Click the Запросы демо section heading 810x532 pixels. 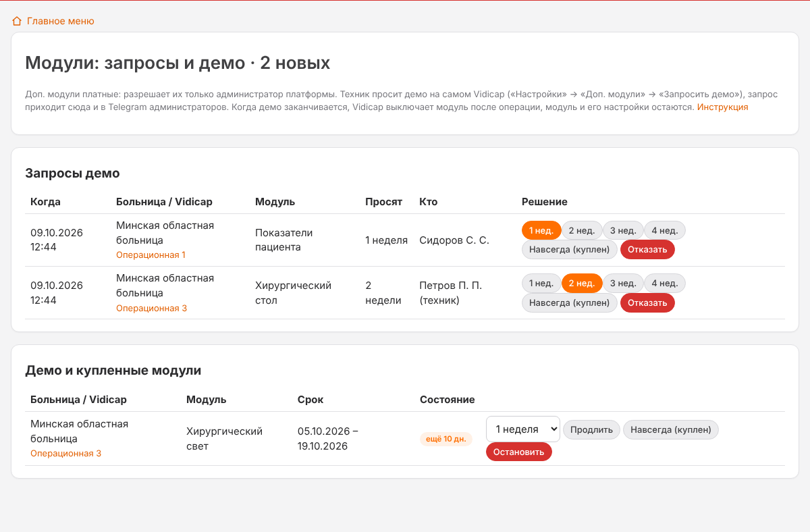(72, 174)
